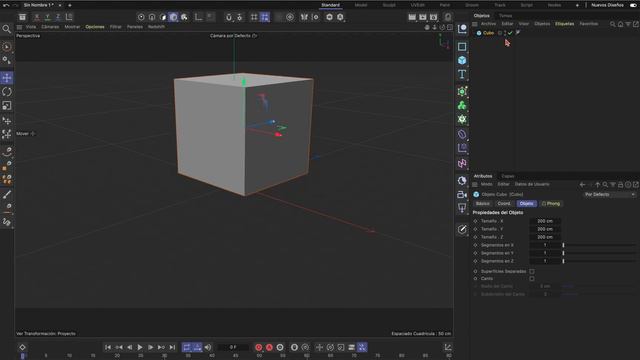Image resolution: width=640 pixels, height=360 pixels.
Task: Open the Phong attribute tab
Action: coord(551,204)
